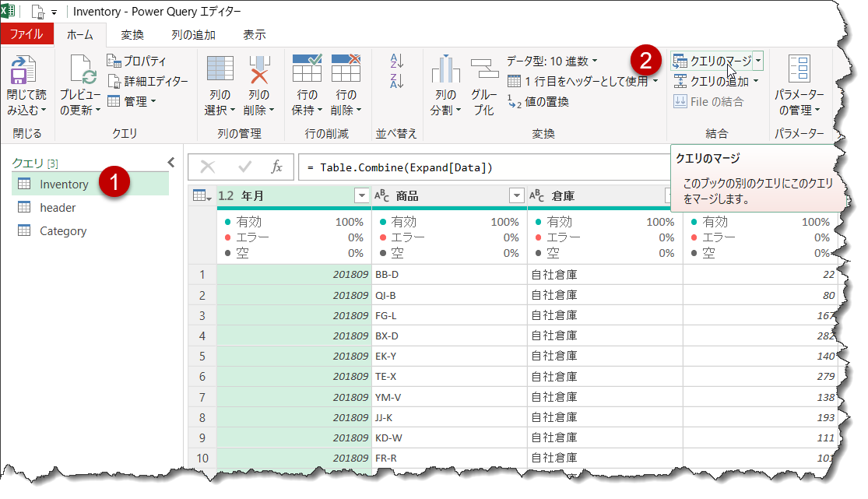Click the cell containing JJ-K
This screenshot has height=499, width=868.
click(449, 417)
